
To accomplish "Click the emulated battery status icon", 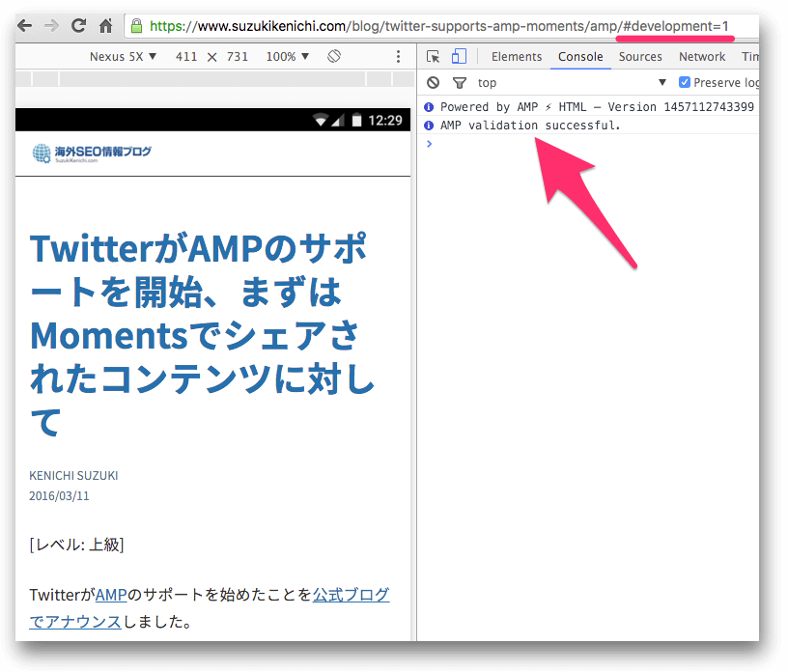I will coord(356,120).
